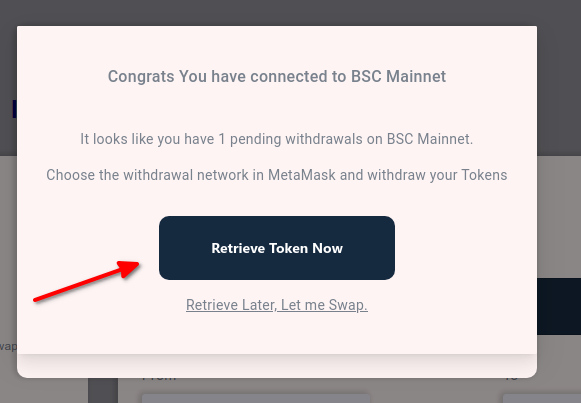
Task: Click the dark overlay above the dialog
Action: click(290, 13)
